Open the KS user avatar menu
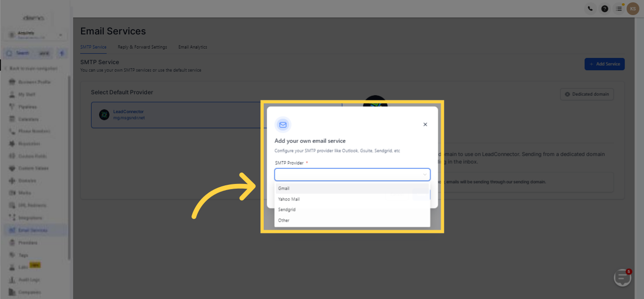Viewport: 644px width, 299px height. pos(633,8)
